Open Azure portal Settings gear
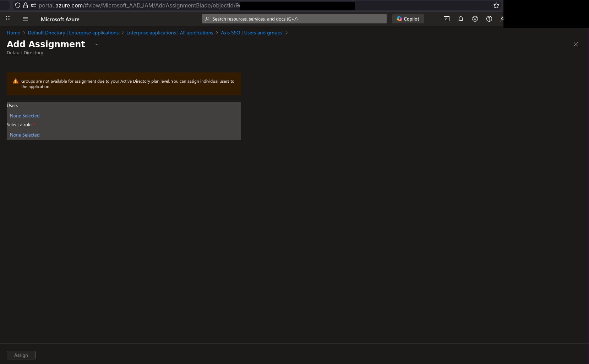Image resolution: width=589 pixels, height=364 pixels. pos(475,19)
